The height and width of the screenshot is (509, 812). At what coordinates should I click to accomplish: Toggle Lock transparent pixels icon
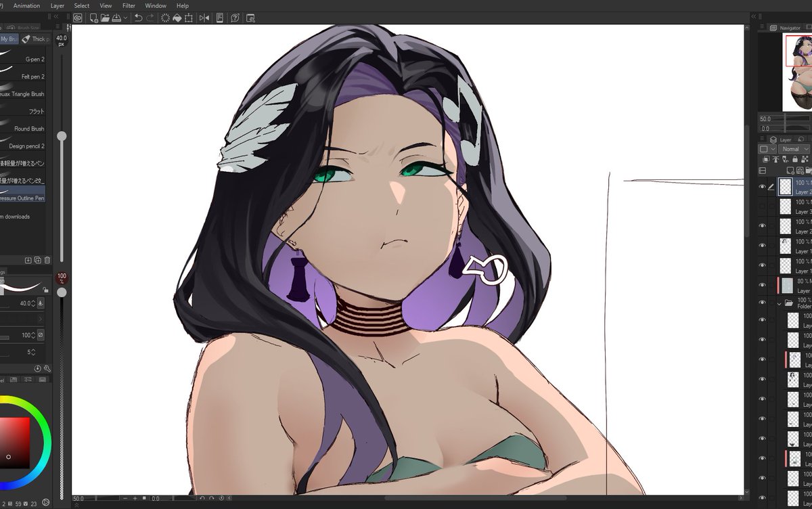pyautogui.click(x=805, y=159)
